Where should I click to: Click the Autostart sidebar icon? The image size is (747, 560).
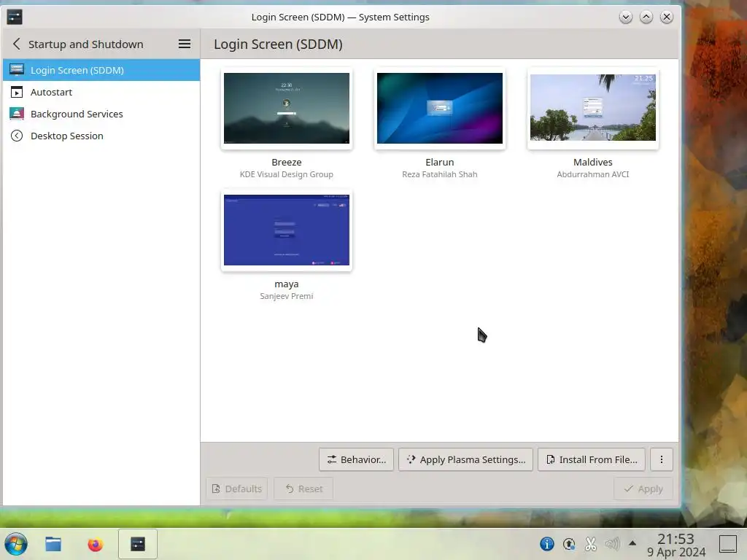click(17, 92)
